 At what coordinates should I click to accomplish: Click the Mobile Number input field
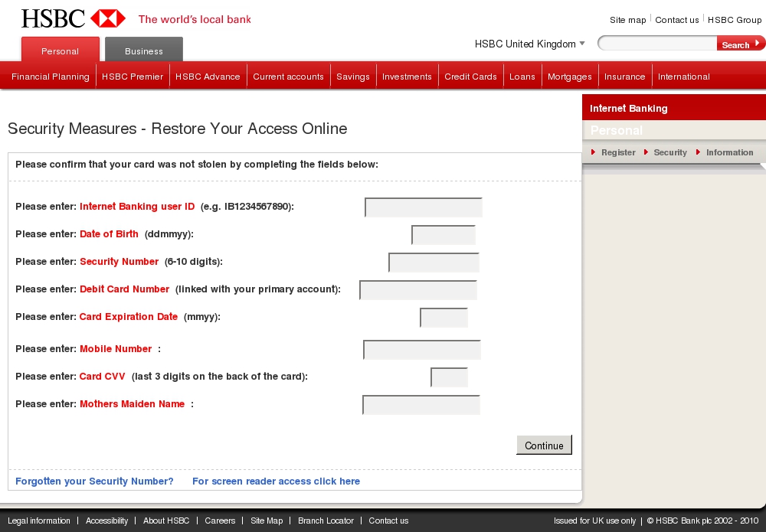point(422,350)
